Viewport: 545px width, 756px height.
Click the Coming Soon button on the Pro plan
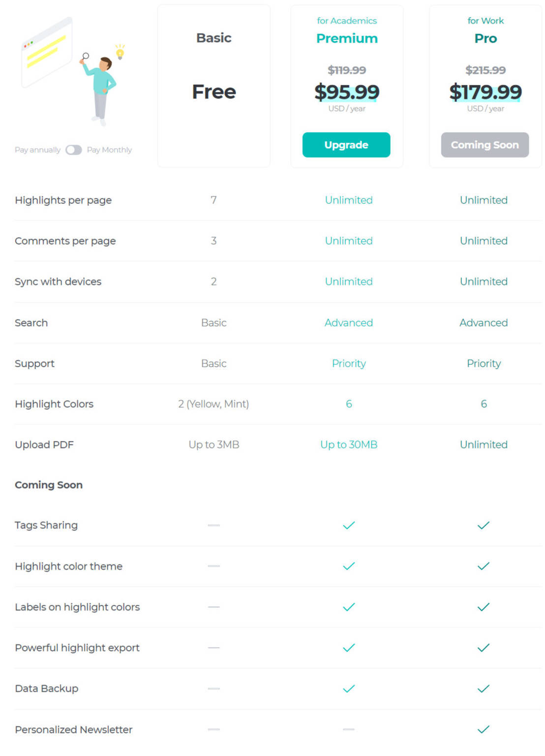pyautogui.click(x=484, y=145)
